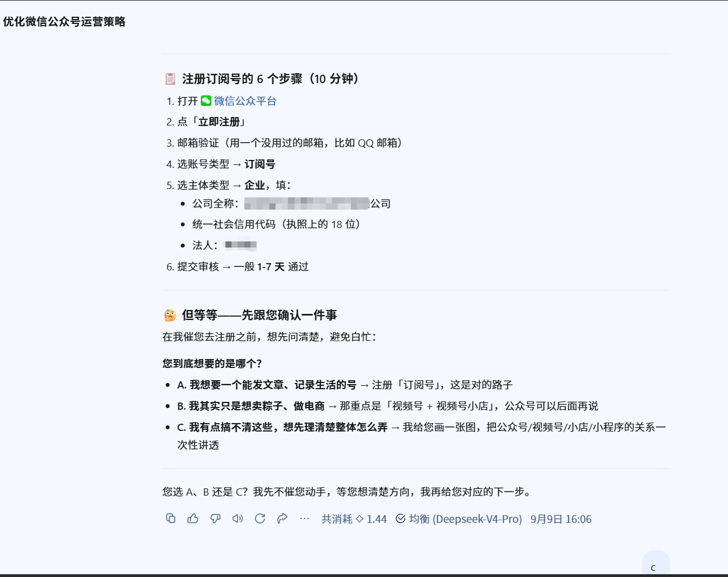Click the step text 点「立即注册」
The image size is (728, 577).
211,122
